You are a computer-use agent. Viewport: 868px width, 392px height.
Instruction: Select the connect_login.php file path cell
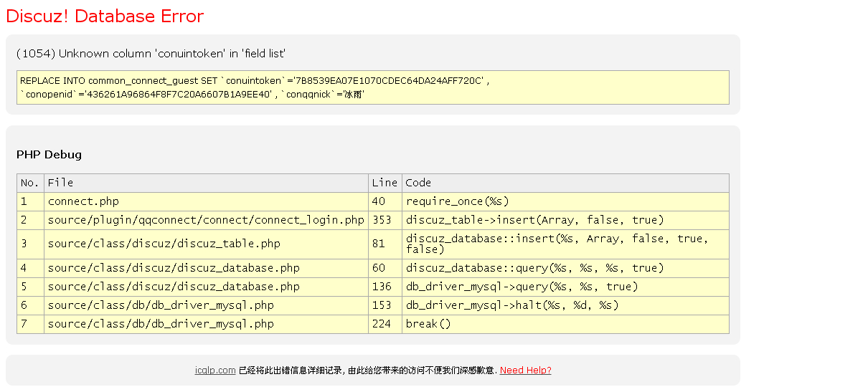206,220
